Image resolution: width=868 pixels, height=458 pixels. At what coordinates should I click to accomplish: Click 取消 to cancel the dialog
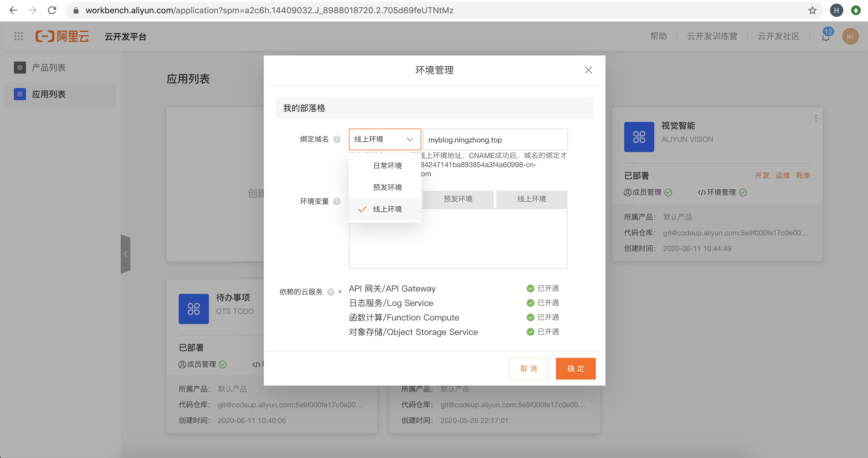(x=528, y=368)
